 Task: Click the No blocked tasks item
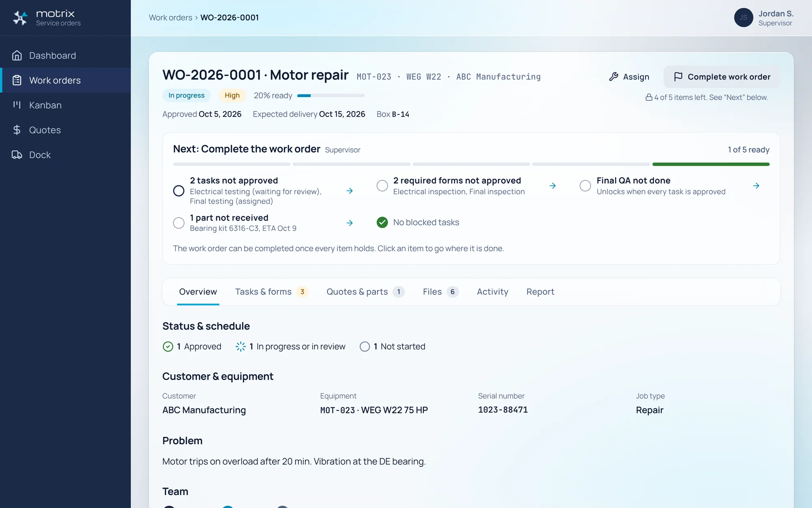pyautogui.click(x=418, y=222)
